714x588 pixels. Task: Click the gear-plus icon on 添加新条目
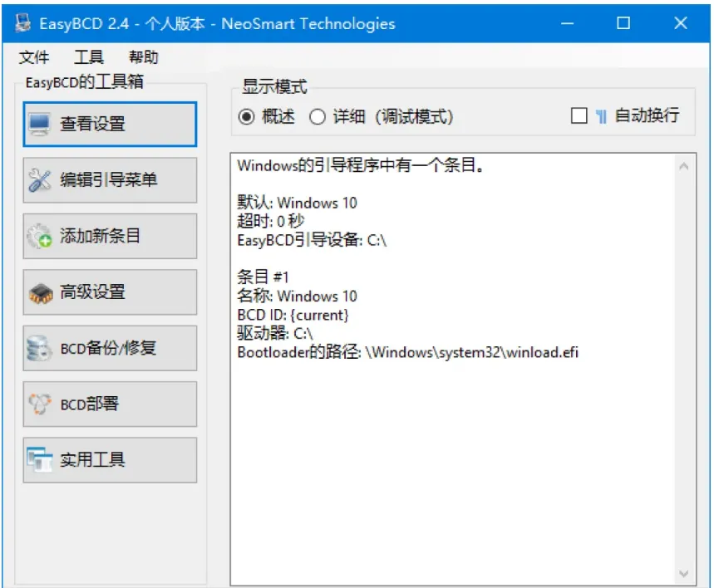coord(40,236)
